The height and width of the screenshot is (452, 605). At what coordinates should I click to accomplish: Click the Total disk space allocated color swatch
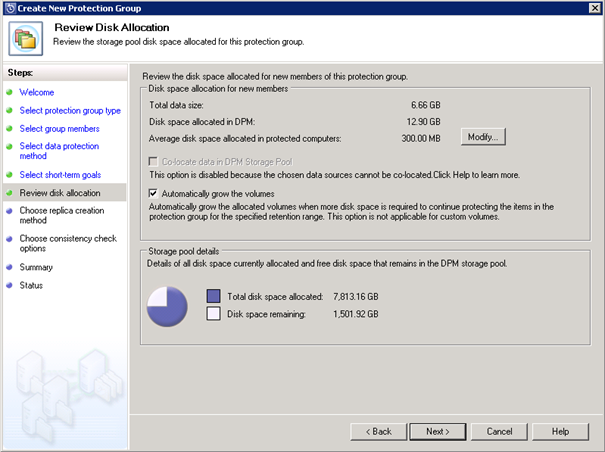(213, 296)
